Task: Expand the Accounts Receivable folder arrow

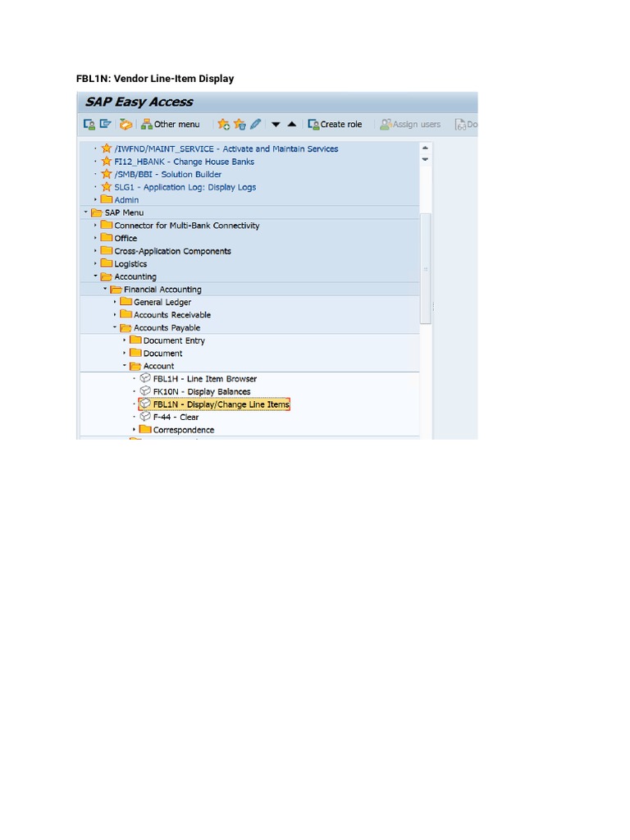Action: pyautogui.click(x=115, y=314)
